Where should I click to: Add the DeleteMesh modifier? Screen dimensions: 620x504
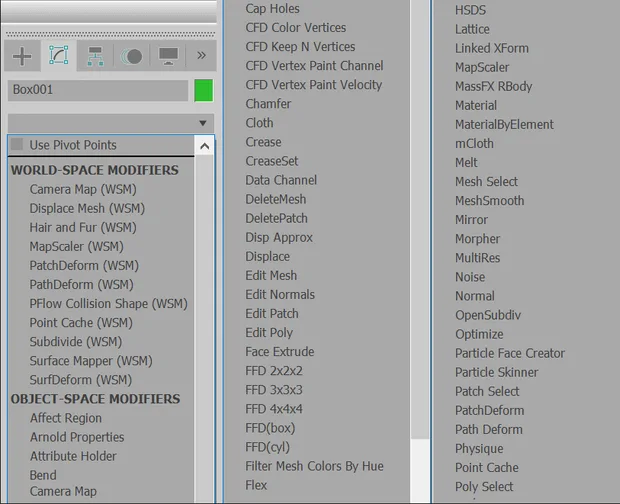tap(276, 199)
